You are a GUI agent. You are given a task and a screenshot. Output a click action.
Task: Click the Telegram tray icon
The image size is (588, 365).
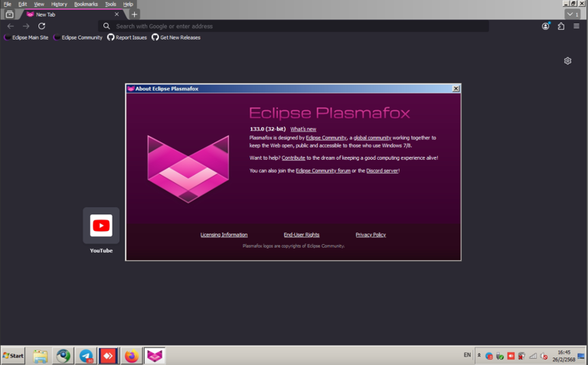489,356
